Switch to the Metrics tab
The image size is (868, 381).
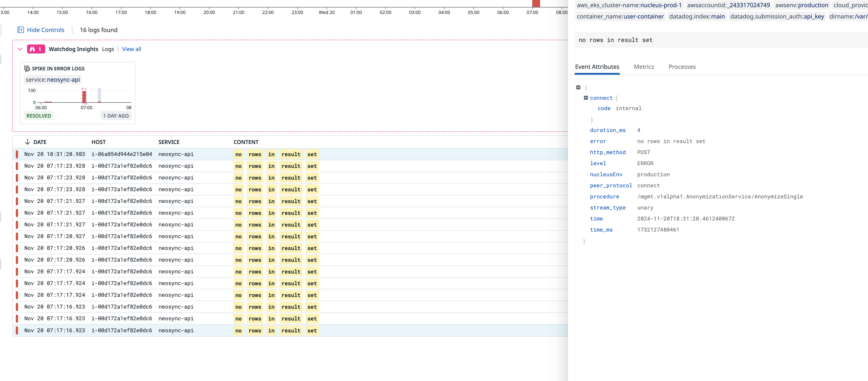coord(644,67)
